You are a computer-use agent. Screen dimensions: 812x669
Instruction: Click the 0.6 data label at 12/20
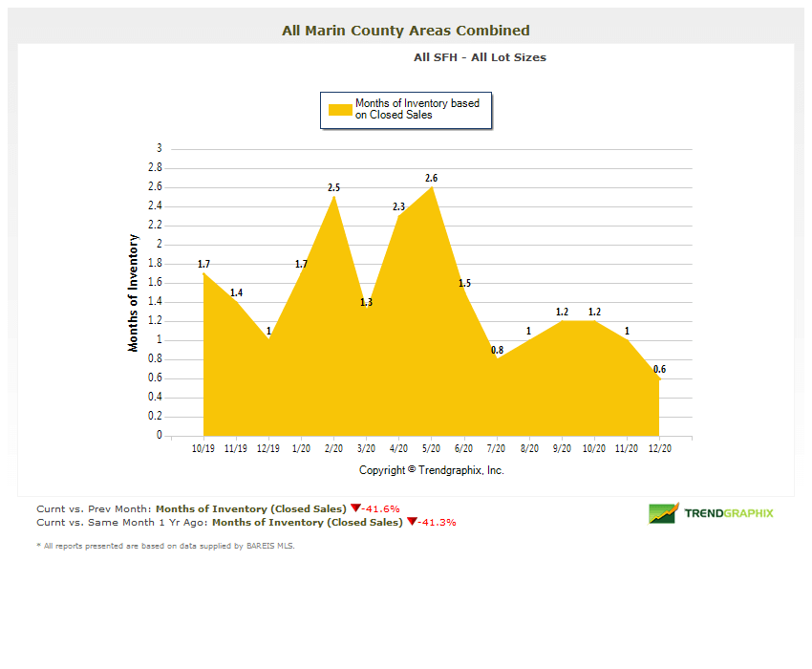pyautogui.click(x=659, y=370)
